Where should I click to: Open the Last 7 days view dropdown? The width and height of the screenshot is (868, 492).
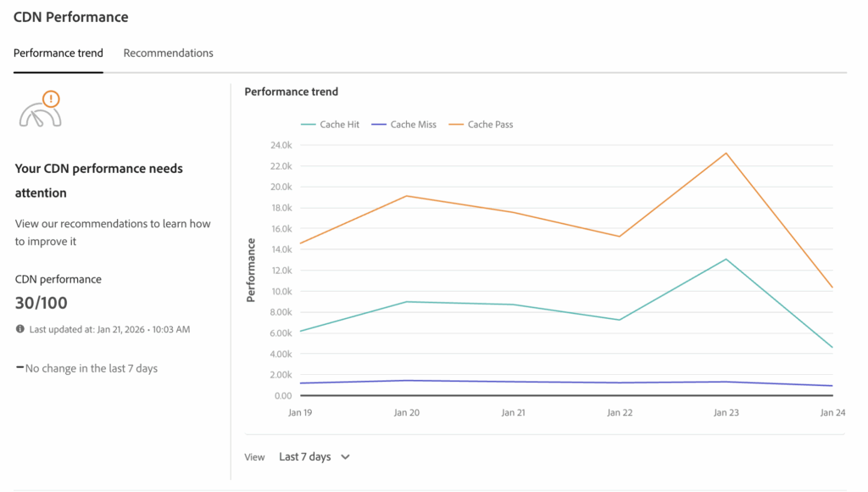point(314,457)
